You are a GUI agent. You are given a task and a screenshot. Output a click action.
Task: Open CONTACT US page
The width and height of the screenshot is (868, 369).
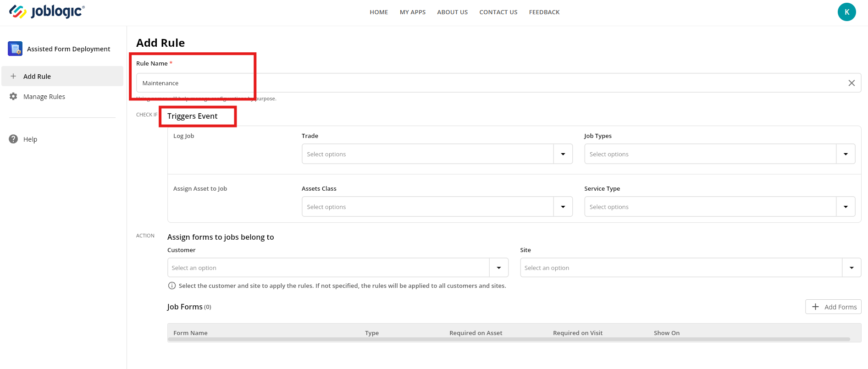498,12
